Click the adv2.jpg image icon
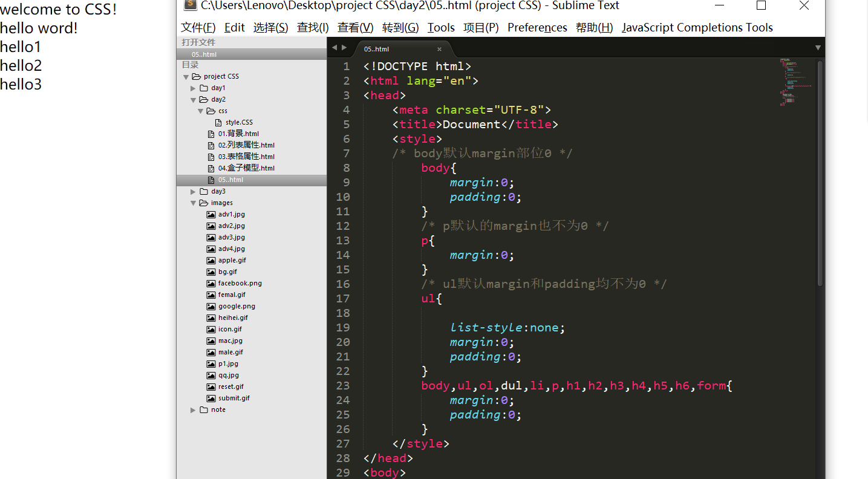This screenshot has height=479, width=868. [211, 226]
